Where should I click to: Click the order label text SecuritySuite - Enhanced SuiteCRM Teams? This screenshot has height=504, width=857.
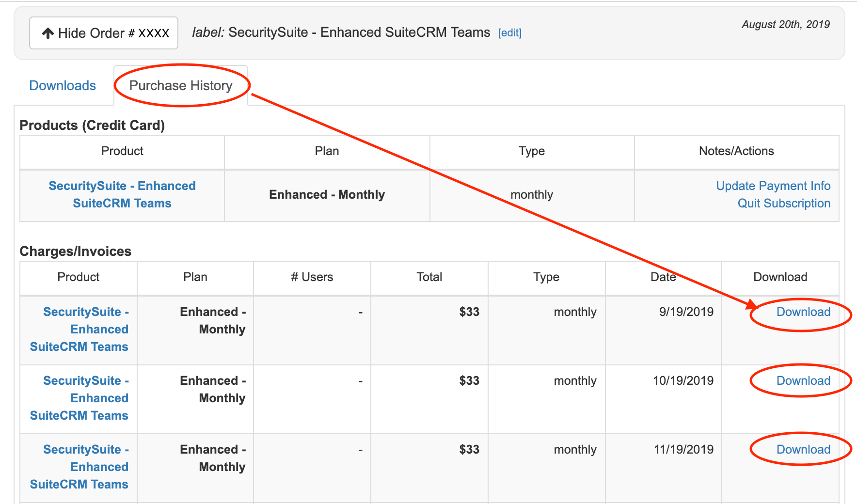[x=359, y=32]
